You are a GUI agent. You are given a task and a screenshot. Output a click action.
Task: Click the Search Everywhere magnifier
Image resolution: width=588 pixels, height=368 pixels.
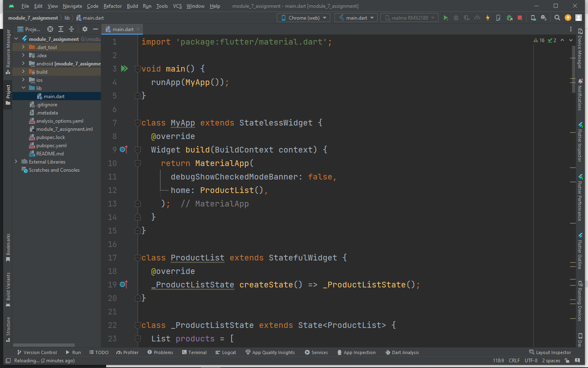pos(557,18)
